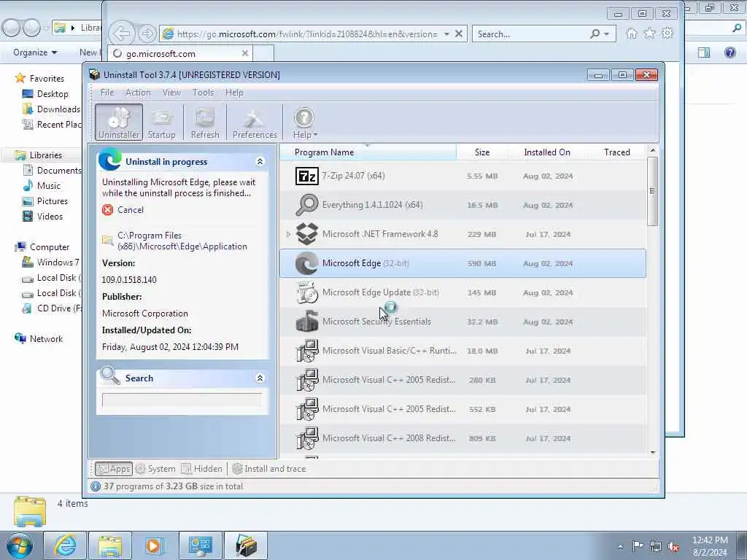Click the Edge logo in progress panel
The height and width of the screenshot is (560, 747).
(110, 160)
